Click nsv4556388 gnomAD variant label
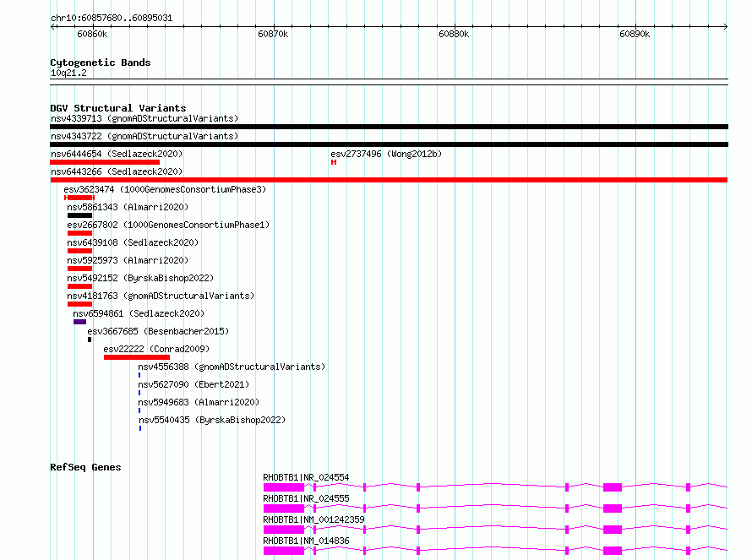 [232, 367]
